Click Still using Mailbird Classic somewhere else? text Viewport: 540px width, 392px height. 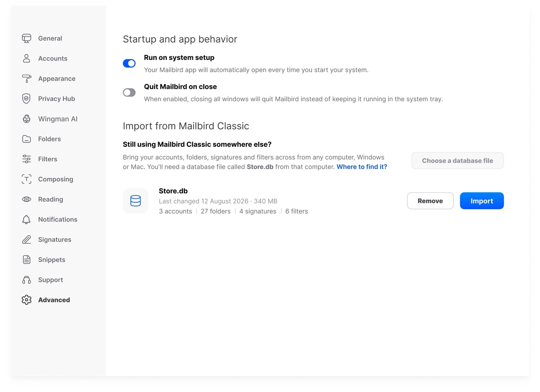point(197,144)
